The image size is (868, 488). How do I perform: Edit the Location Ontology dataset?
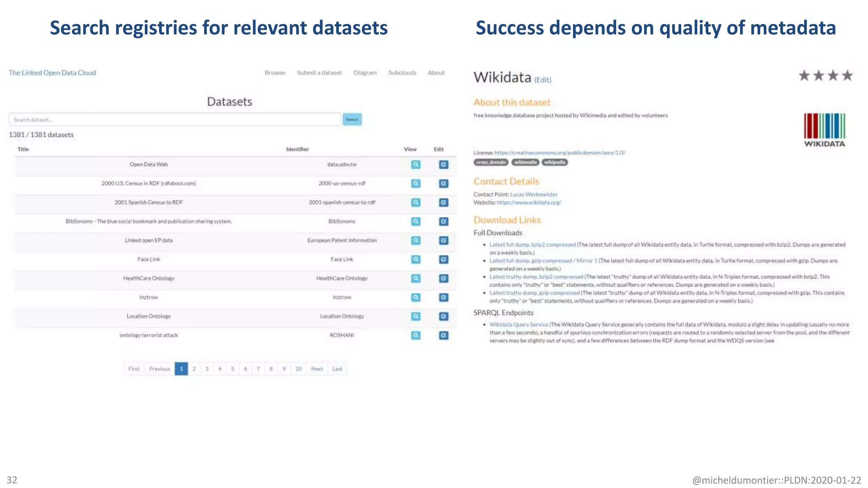point(443,316)
